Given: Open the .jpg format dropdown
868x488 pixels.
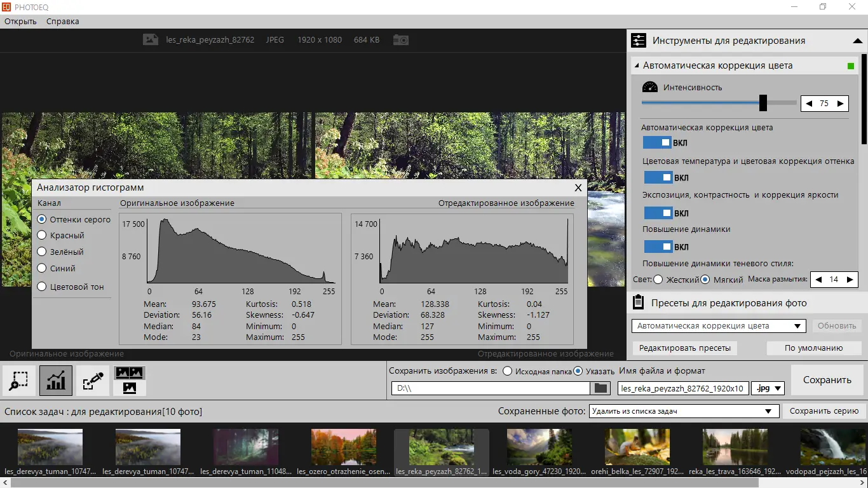Looking at the screenshot, I should click(768, 388).
